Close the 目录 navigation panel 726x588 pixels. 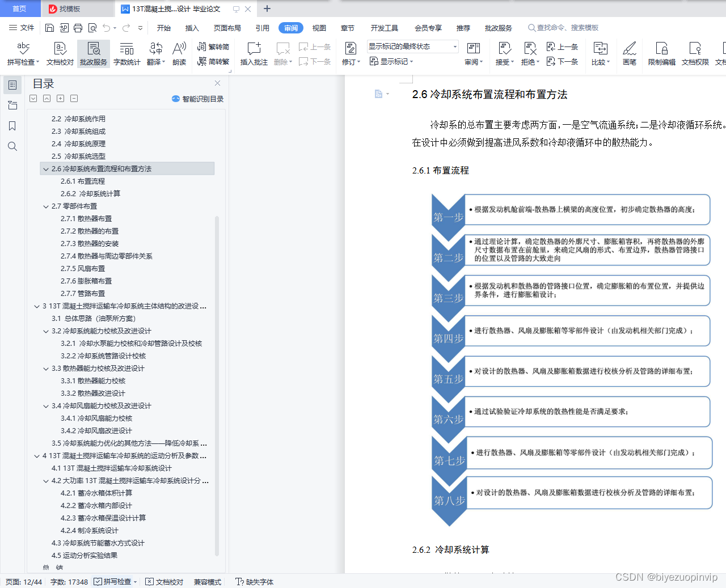217,83
